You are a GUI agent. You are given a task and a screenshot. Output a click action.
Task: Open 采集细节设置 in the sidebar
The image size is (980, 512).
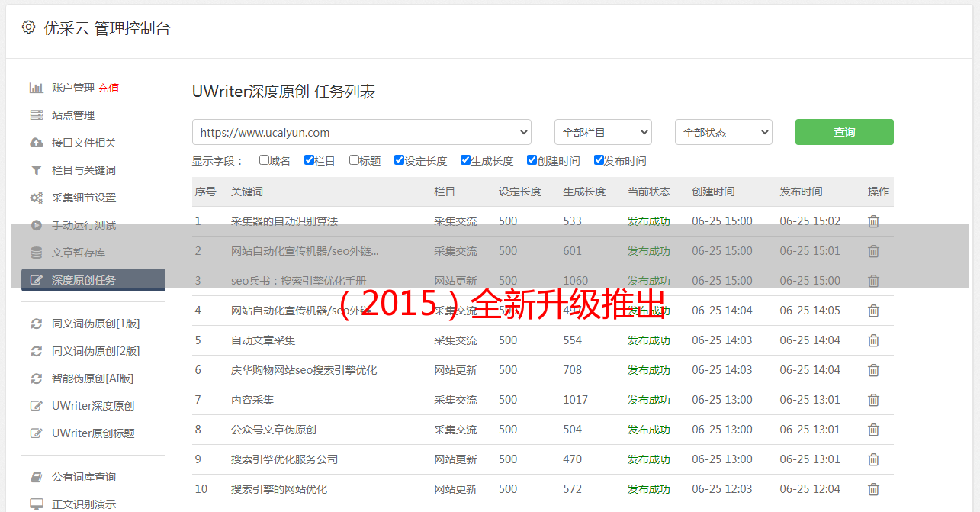84,198
